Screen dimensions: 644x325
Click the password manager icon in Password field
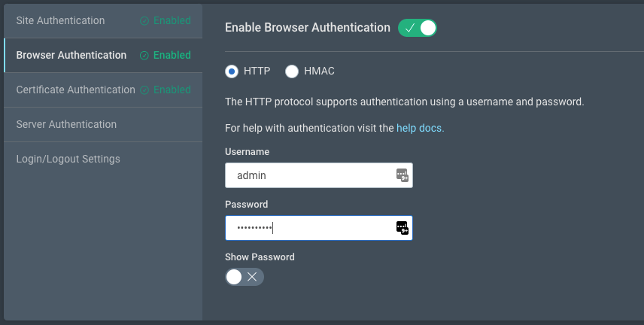(402, 228)
